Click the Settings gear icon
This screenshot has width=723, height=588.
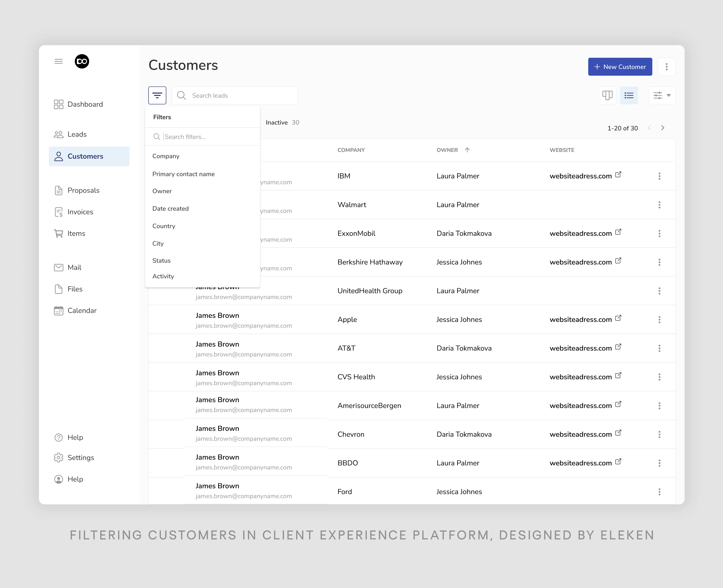(59, 458)
